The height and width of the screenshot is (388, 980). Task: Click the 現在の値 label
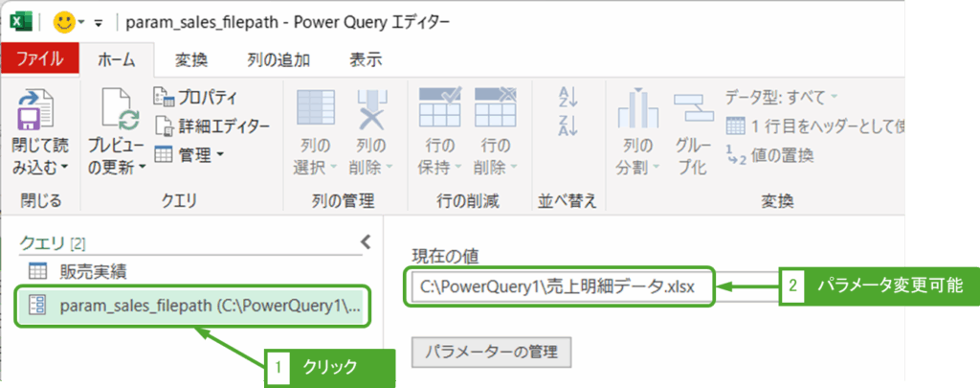click(x=444, y=255)
